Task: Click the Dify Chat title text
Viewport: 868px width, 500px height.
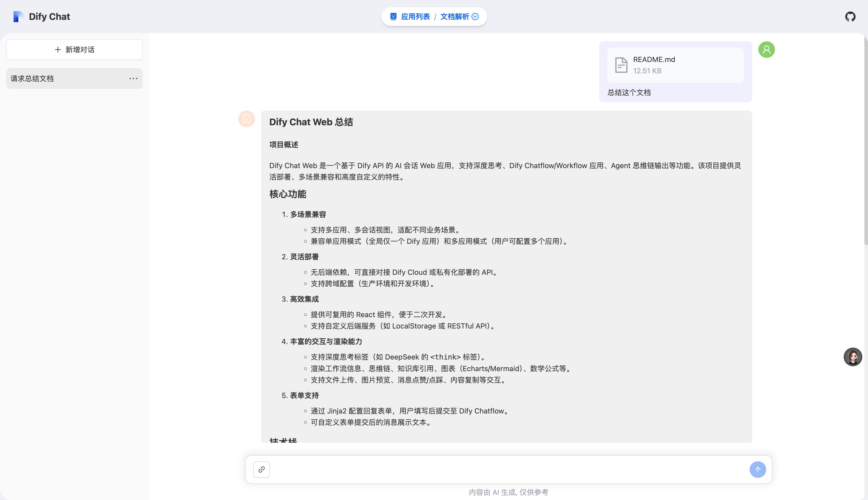Action: (49, 16)
